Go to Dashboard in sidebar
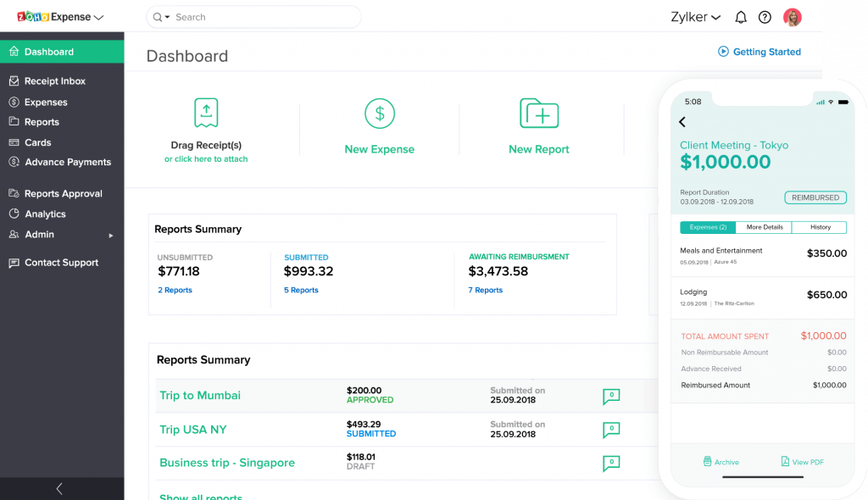Image resolution: width=868 pixels, height=500 pixels. tap(62, 52)
